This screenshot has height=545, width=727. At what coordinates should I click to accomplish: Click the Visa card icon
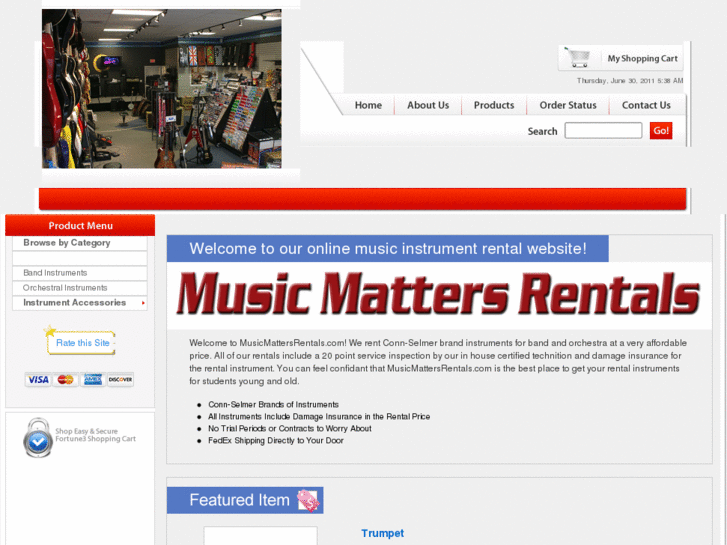tap(38, 380)
